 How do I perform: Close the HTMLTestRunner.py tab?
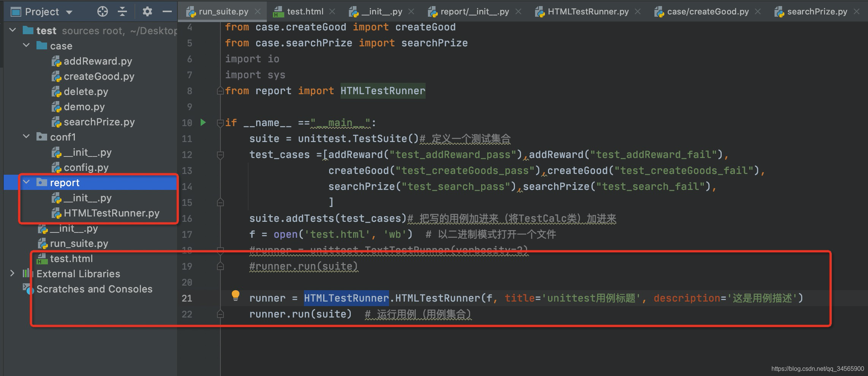tap(638, 12)
